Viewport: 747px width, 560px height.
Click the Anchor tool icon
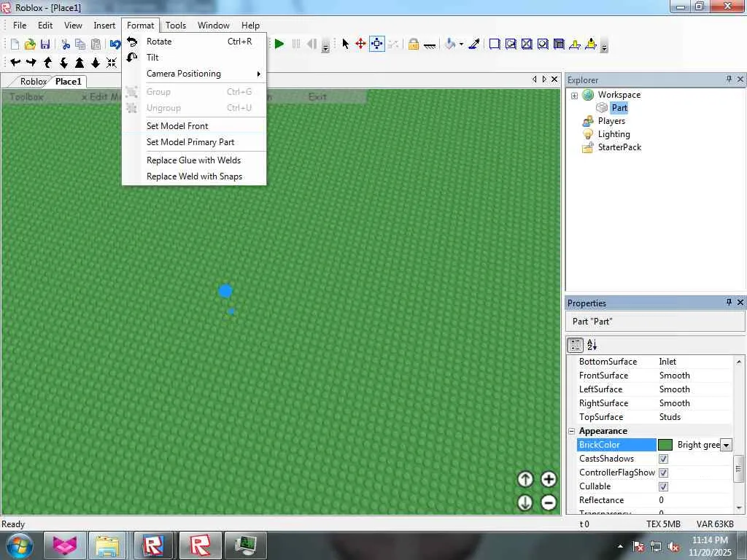pyautogui.click(x=430, y=46)
